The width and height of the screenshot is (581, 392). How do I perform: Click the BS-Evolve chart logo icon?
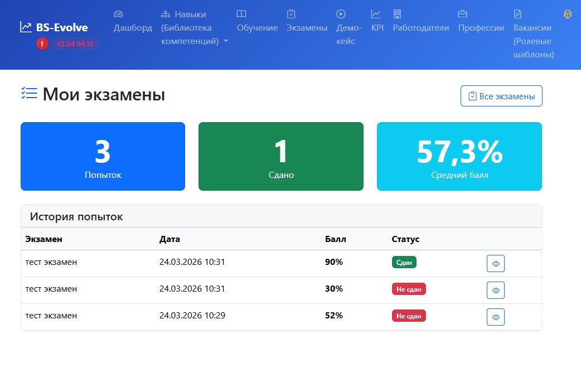[26, 27]
